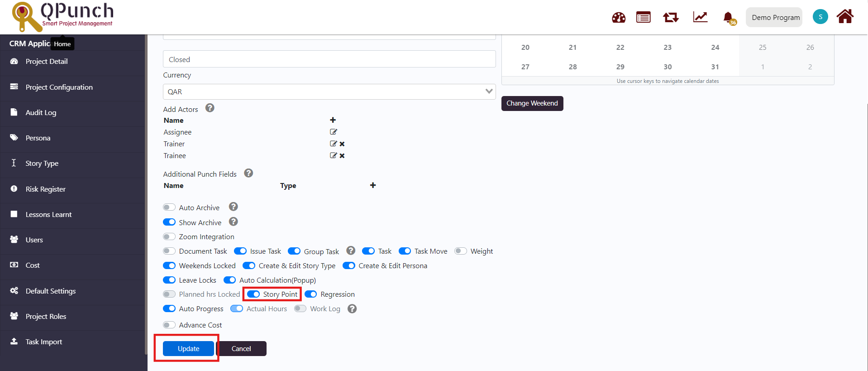868x371 pixels.
Task: Click the Change Weekend button
Action: 532,103
